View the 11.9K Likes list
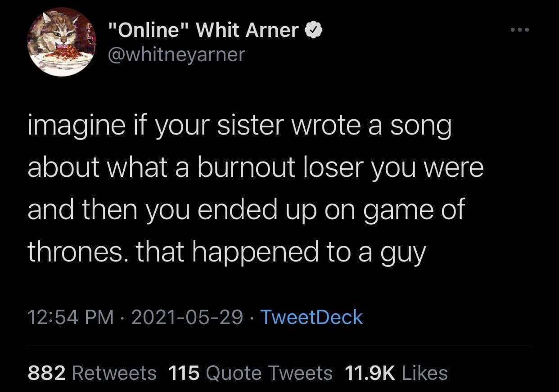This screenshot has height=392, width=559. 396,373
